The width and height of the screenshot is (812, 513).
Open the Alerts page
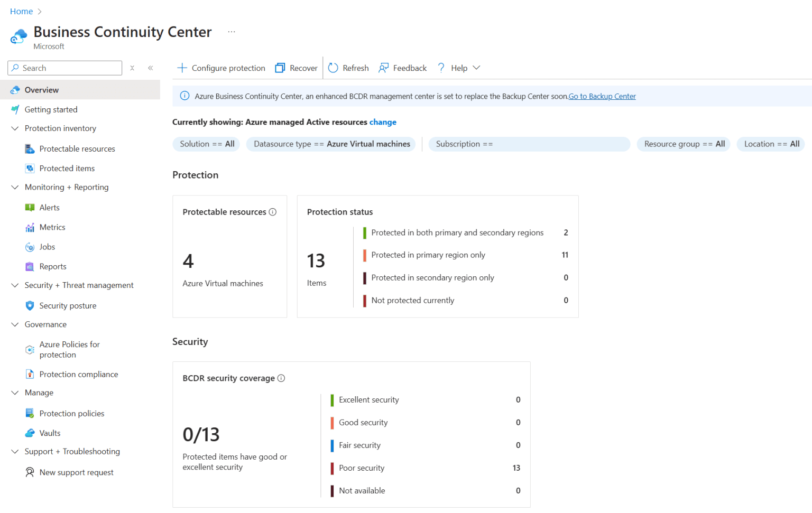coord(49,207)
